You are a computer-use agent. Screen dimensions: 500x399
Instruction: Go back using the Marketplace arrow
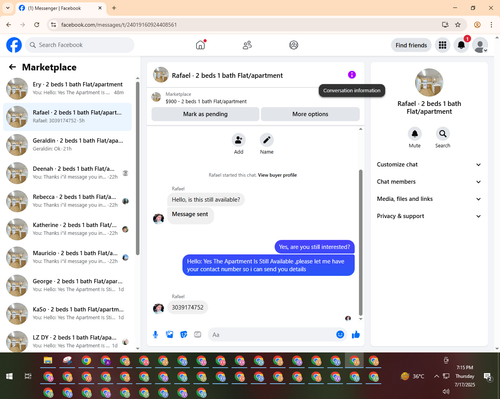tap(12, 67)
